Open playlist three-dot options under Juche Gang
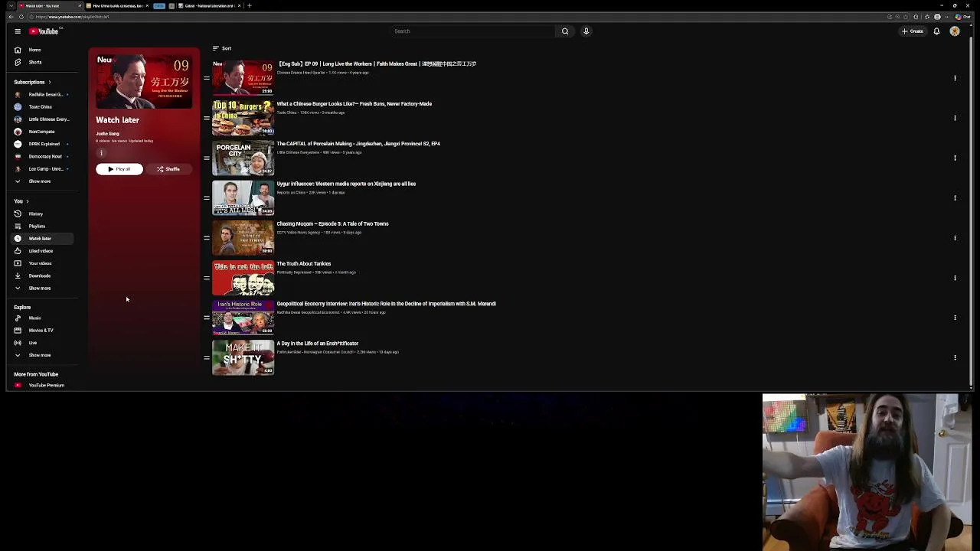The width and height of the screenshot is (980, 551). [101, 152]
